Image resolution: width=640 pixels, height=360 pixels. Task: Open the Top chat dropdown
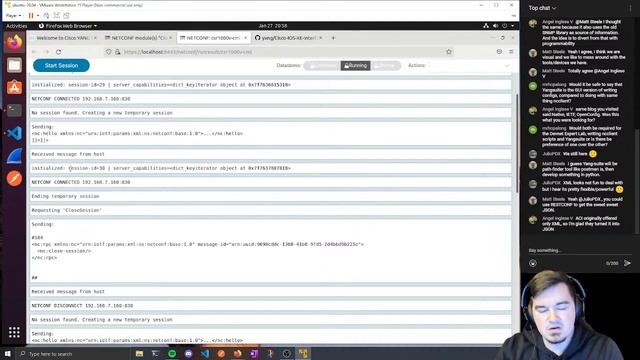pos(542,8)
